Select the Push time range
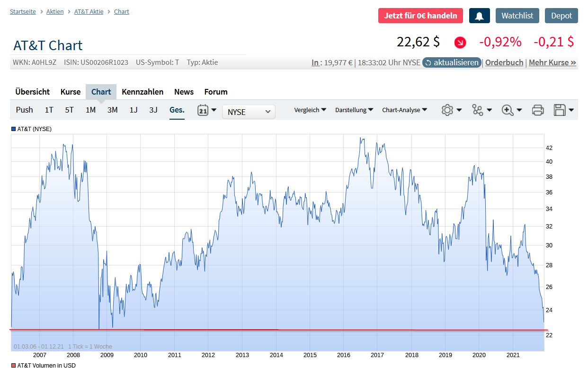 click(25, 110)
